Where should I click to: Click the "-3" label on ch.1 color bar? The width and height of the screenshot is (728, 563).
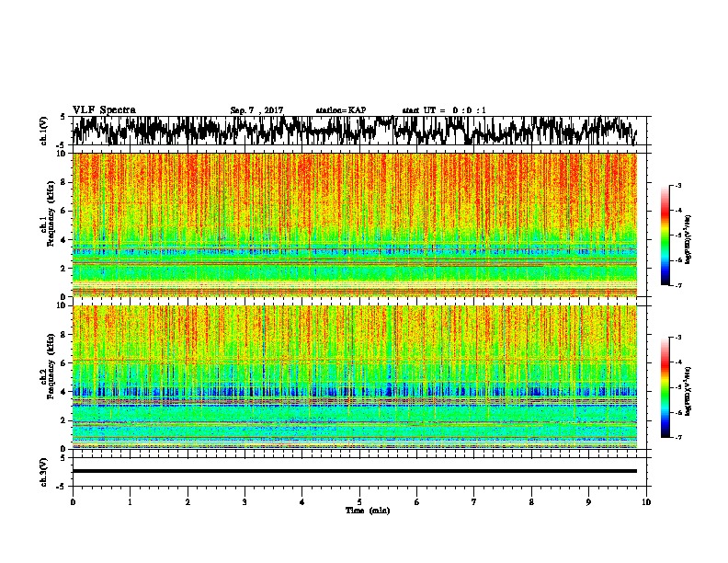point(677,185)
